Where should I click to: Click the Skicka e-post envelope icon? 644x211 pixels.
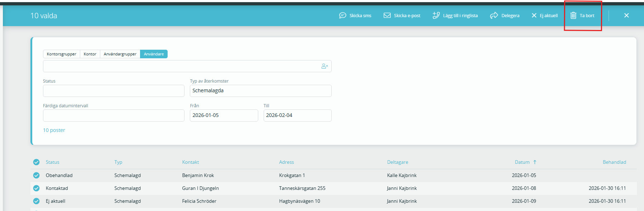point(387,15)
